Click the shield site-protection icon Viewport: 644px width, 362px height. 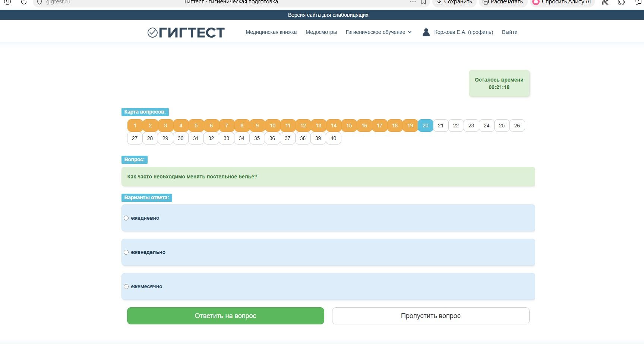pyautogui.click(x=39, y=2)
